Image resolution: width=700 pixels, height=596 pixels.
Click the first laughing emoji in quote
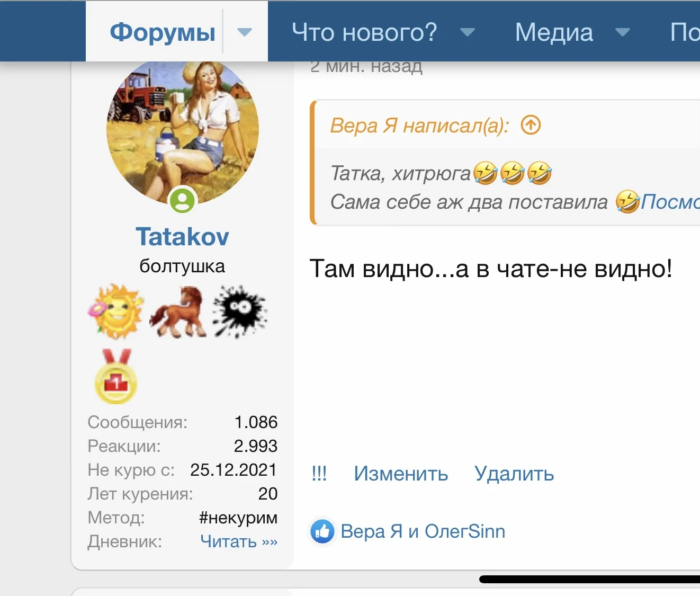coord(485,173)
